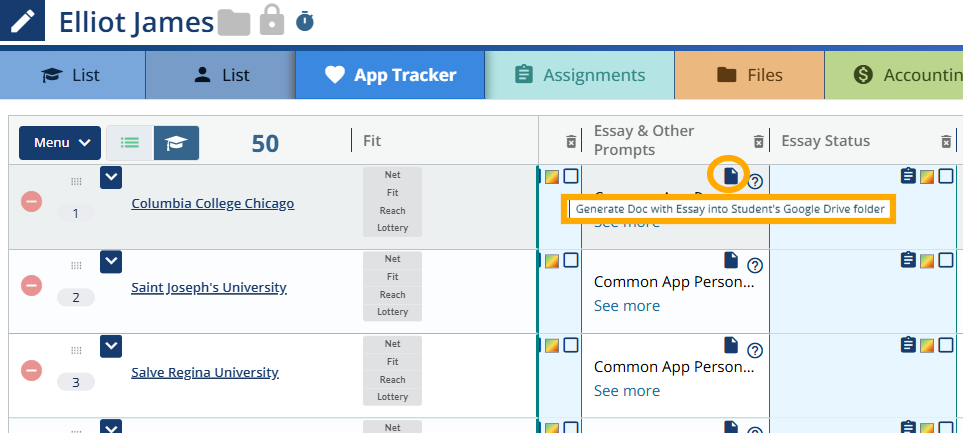Switch to the person List tab
The width and height of the screenshot is (963, 433).
coord(220,75)
